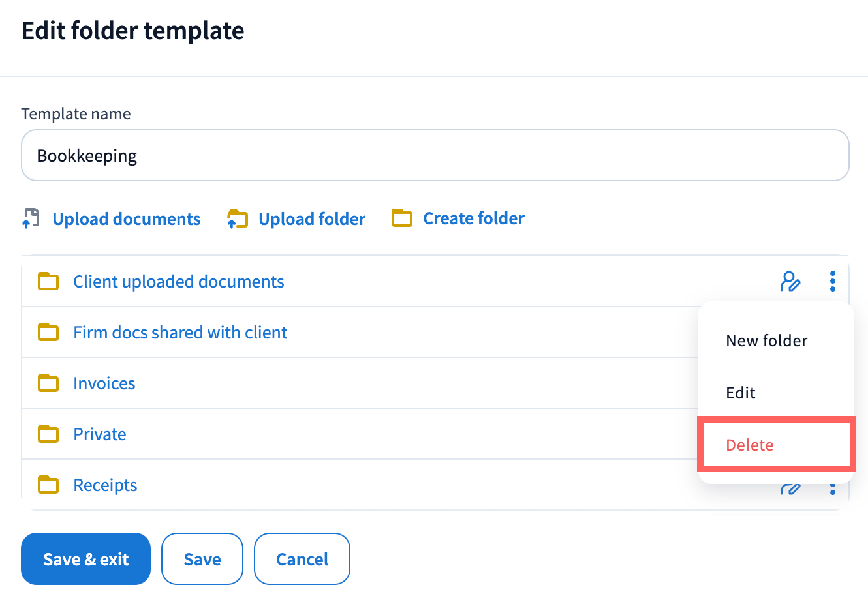Click the Private folder icon
868x600 pixels.
click(48, 434)
